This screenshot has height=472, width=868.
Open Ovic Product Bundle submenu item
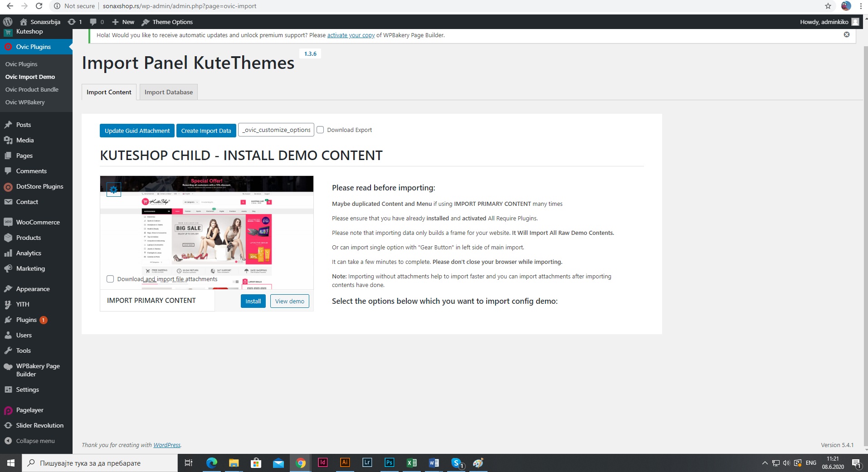point(32,89)
